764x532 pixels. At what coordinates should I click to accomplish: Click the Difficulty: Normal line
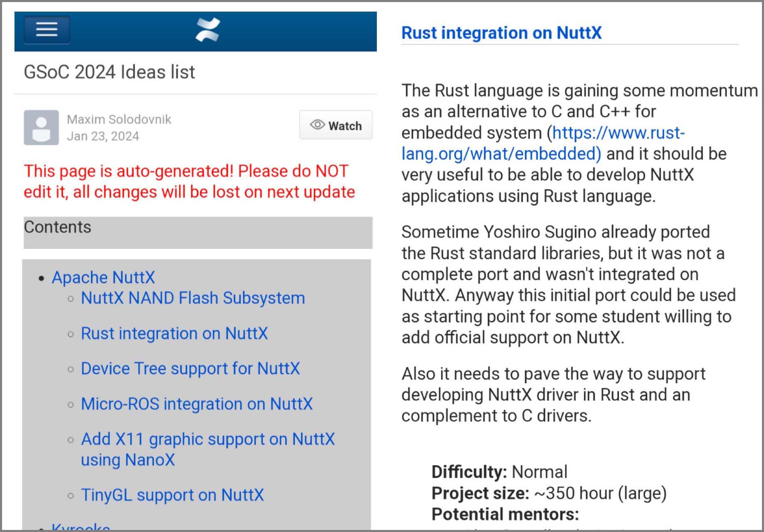pos(499,472)
